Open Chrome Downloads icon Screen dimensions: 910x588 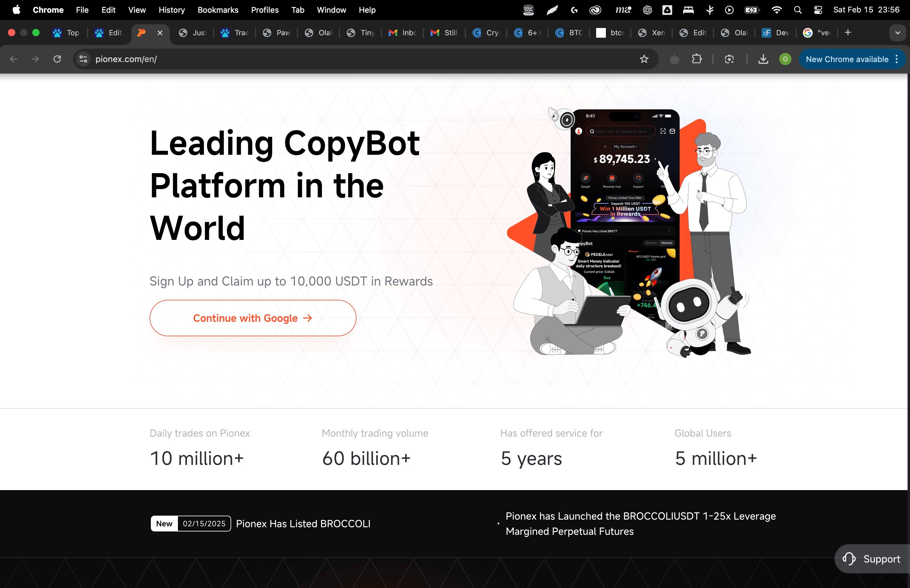pyautogui.click(x=763, y=59)
